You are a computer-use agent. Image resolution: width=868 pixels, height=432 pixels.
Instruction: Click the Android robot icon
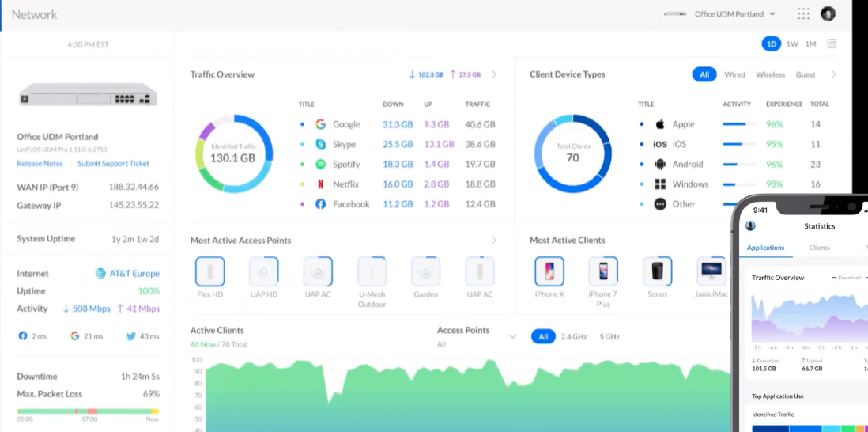(x=660, y=165)
